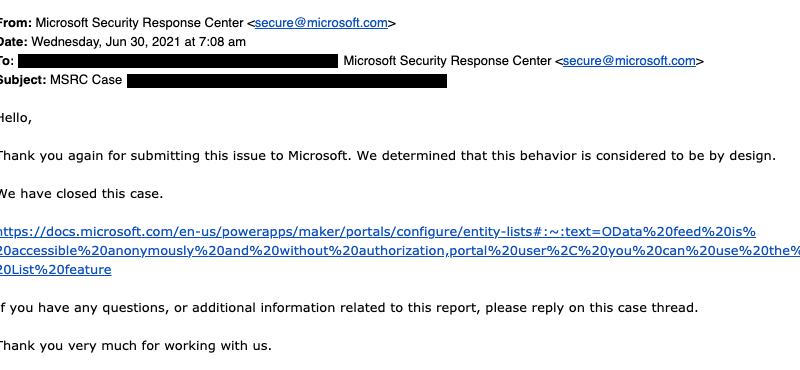Click the URL line containing accessible%20anonymously
Screen dimensions: 800x370
(x=400, y=251)
